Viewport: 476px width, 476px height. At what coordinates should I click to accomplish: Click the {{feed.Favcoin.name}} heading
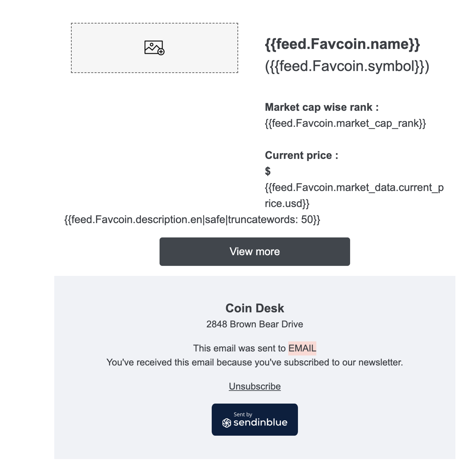342,44
